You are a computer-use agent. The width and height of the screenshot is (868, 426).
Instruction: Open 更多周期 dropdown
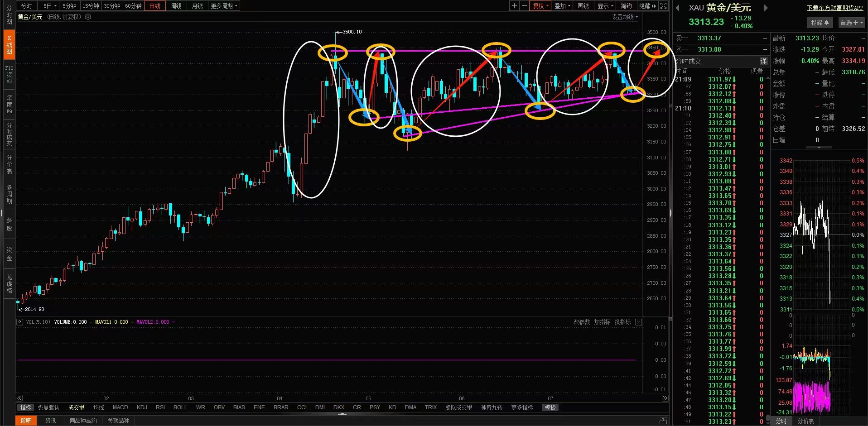pyautogui.click(x=224, y=6)
